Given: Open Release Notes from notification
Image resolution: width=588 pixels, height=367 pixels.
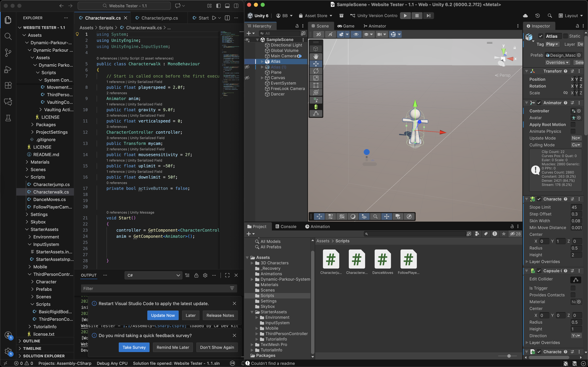Looking at the screenshot, I should tap(220, 315).
